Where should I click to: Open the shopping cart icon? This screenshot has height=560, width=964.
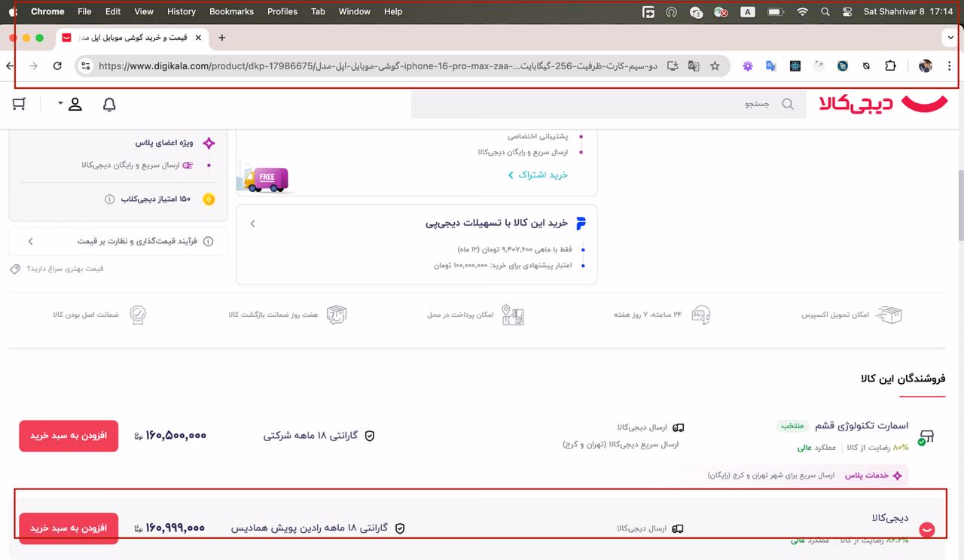20,104
